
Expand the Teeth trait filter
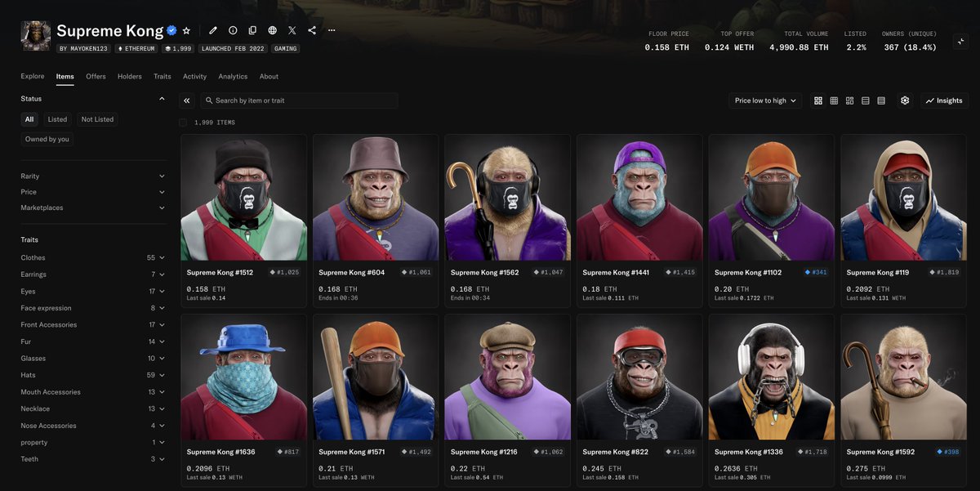tap(93, 459)
